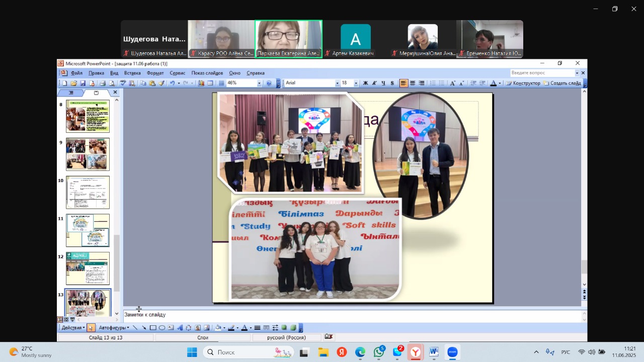Click the Increase Font Size icon
This screenshot has width=644, height=362.
tap(452, 83)
